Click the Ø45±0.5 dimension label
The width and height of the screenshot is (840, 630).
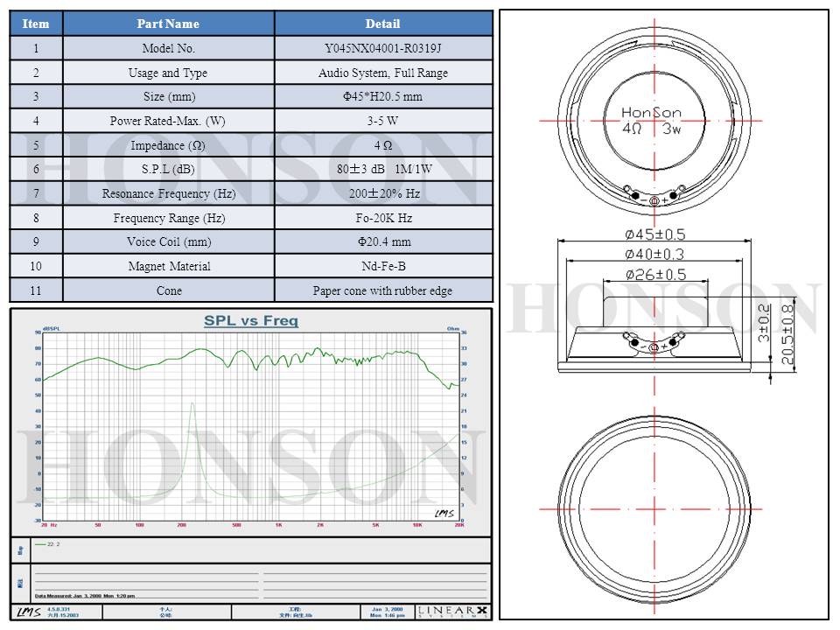point(654,234)
